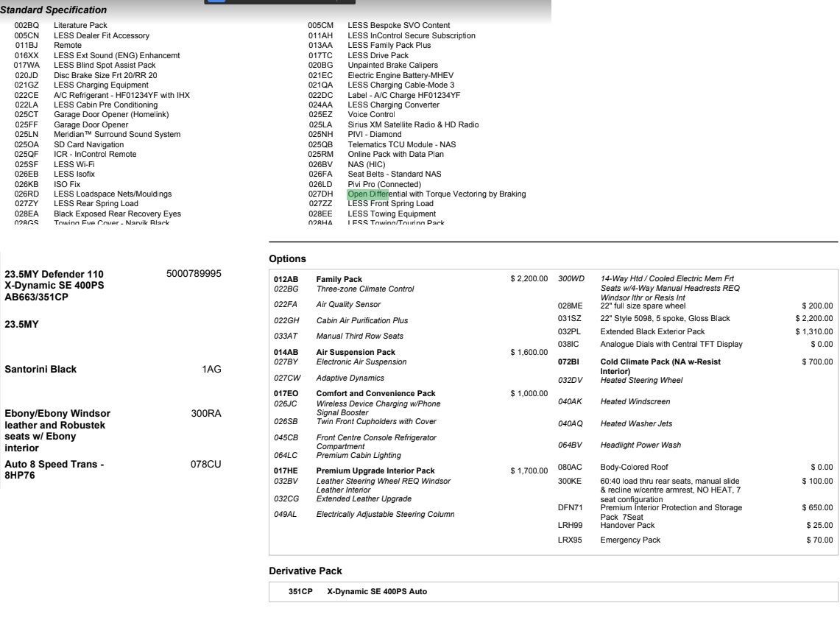Select the Auto 8 Speed Trans label
The height and width of the screenshot is (617, 840).
click(54, 465)
